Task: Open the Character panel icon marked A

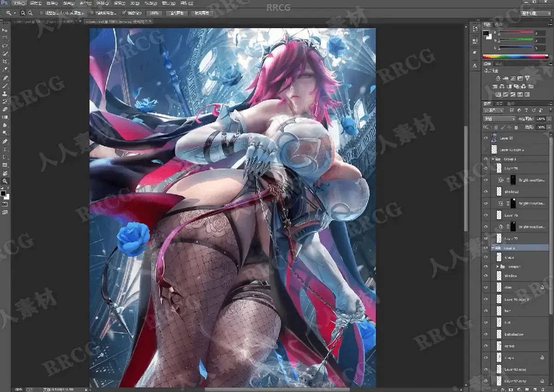Action: (475, 66)
